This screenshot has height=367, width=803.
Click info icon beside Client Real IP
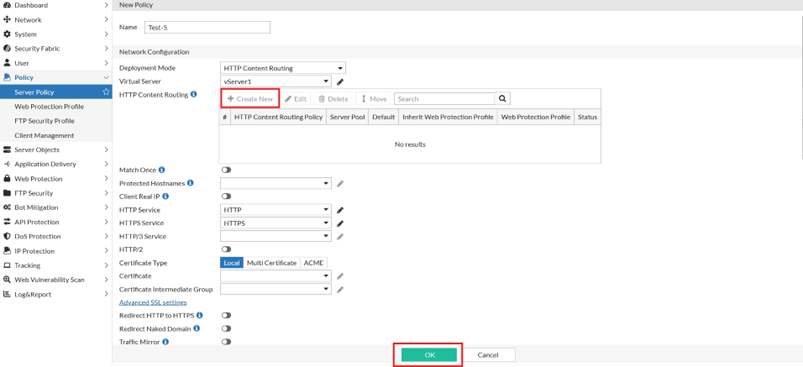click(165, 196)
